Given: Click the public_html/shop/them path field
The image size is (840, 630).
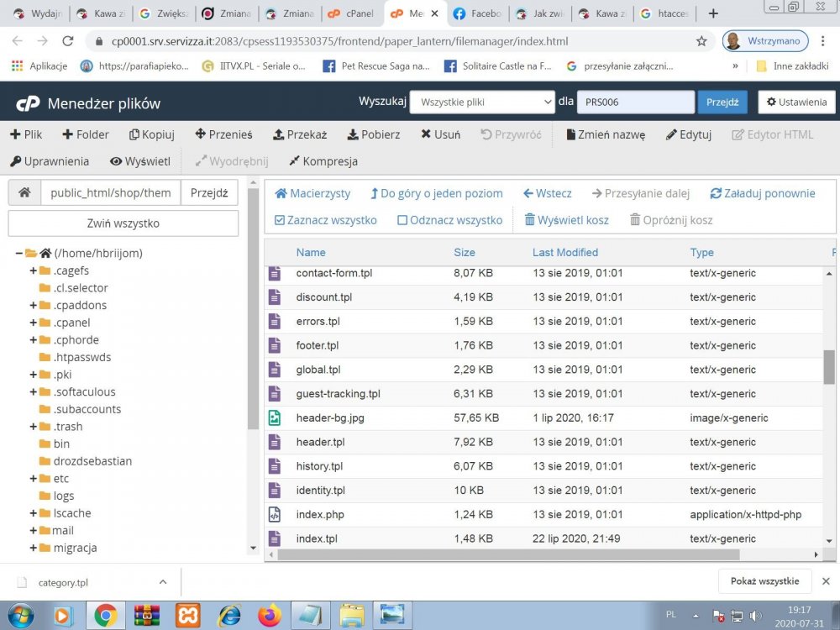Looking at the screenshot, I should [111, 193].
